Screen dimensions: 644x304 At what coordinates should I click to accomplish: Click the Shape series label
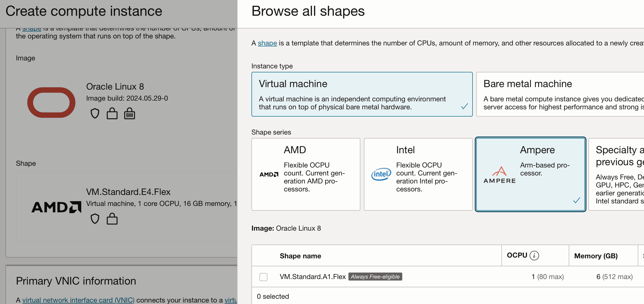[x=271, y=132]
